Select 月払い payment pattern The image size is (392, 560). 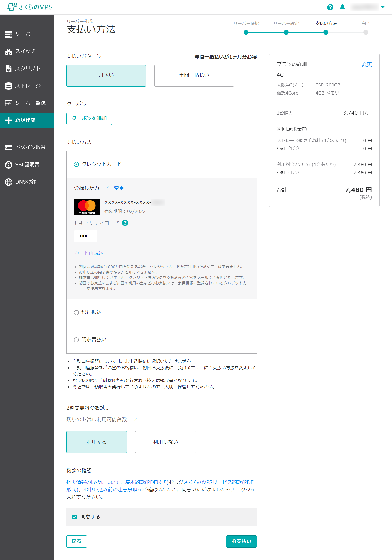[x=106, y=75]
